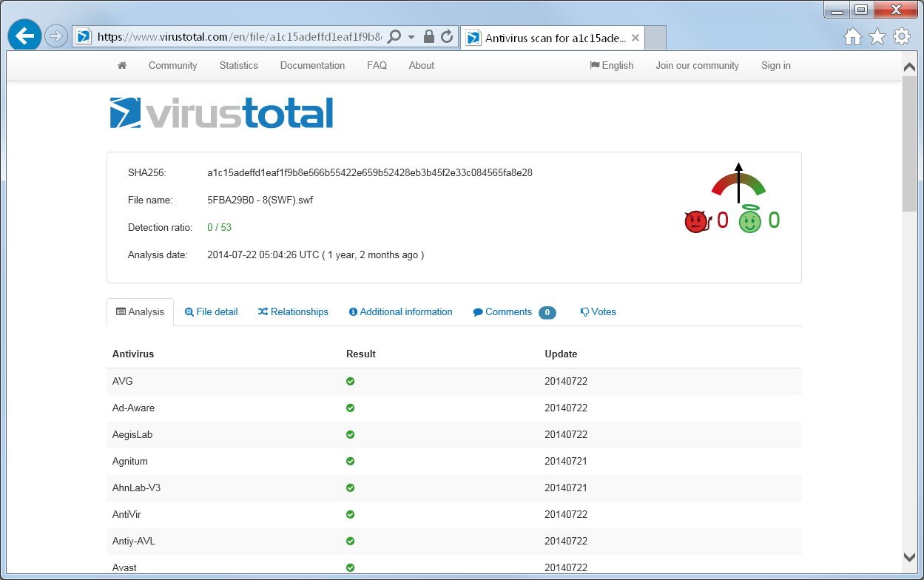
Task: Switch to the File detail tab
Action: 211,312
